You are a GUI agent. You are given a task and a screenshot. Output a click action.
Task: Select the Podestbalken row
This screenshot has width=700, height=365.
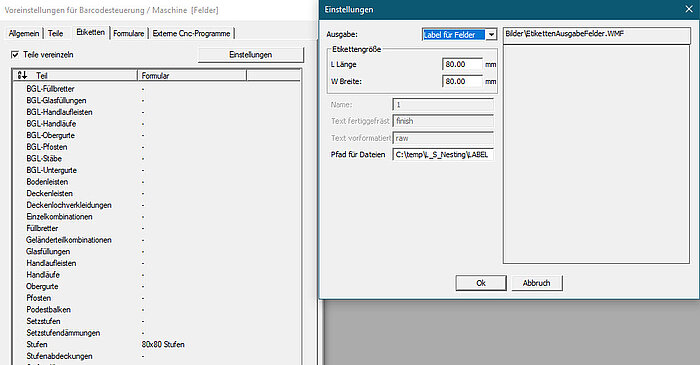[156, 309]
